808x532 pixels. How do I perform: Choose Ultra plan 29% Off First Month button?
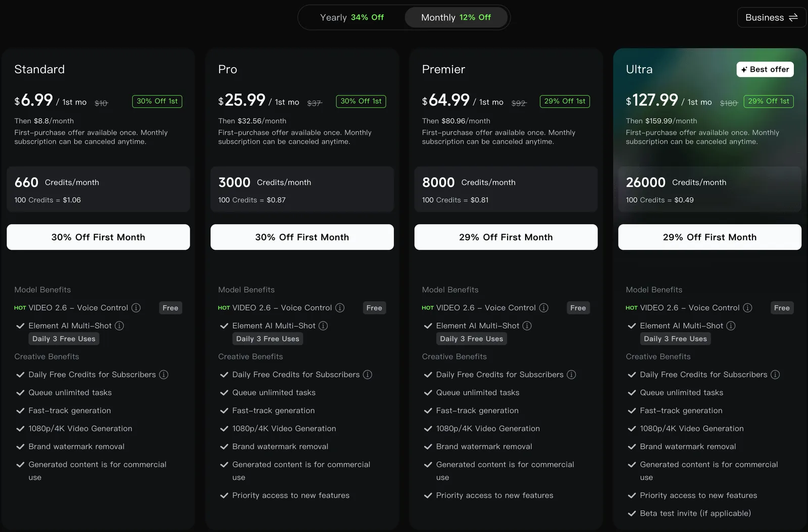(710, 237)
